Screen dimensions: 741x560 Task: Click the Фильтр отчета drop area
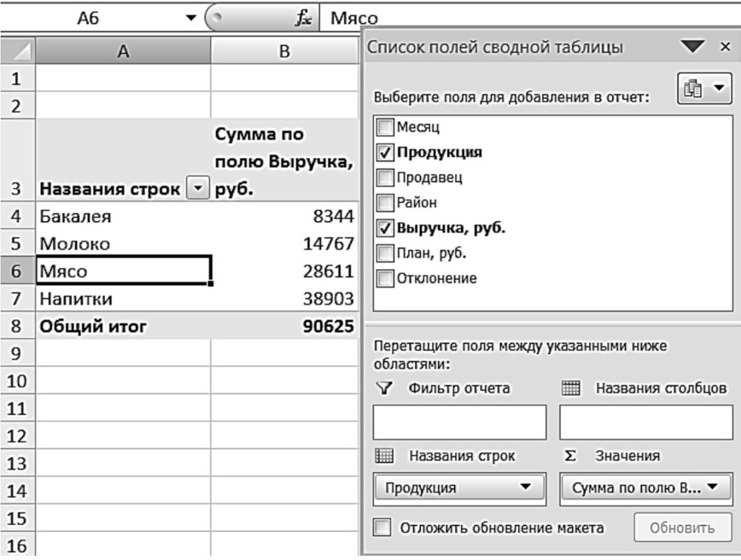tap(458, 422)
